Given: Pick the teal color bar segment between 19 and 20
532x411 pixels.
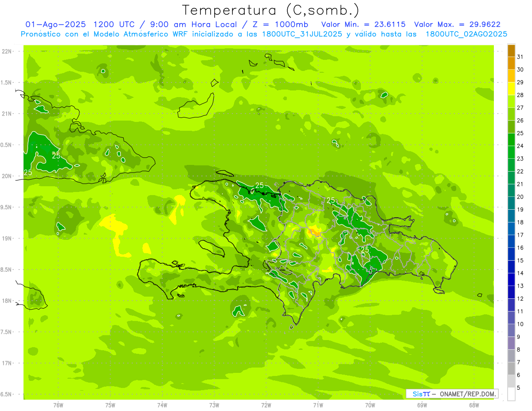Looking at the screenshot, I should (x=511, y=203).
